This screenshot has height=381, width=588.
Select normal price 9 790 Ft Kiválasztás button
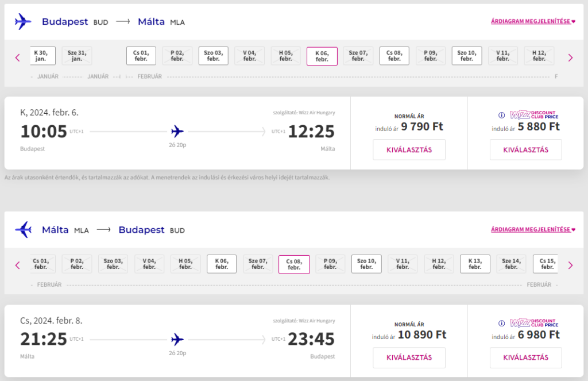[409, 150]
